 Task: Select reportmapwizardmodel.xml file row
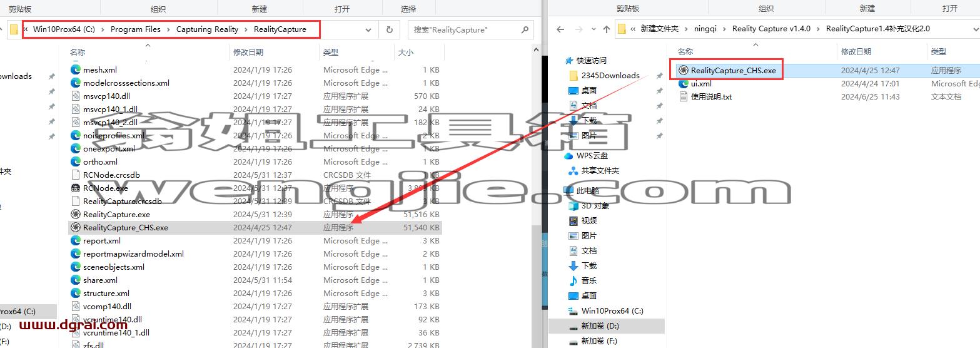255,253
